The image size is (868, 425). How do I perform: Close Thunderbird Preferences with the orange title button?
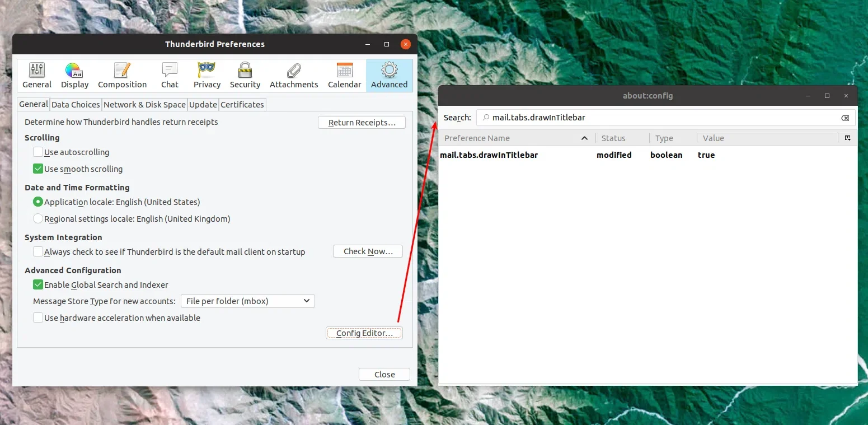click(x=405, y=44)
